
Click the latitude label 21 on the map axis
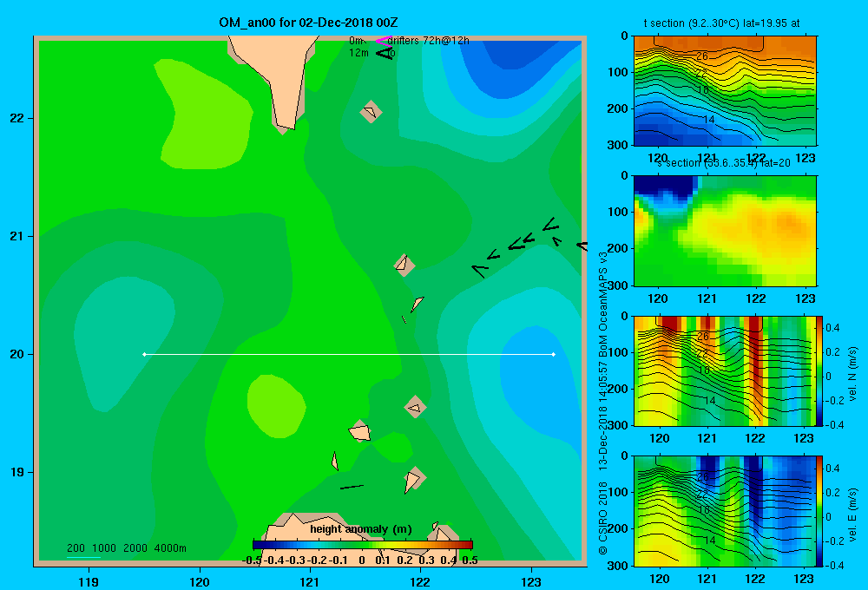coord(17,236)
